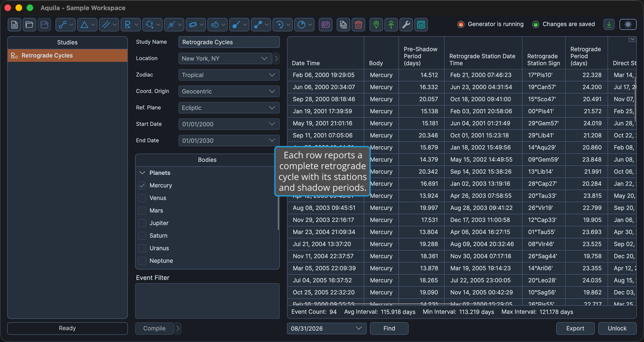Click the floppy disk save icon
Viewport: 644px width, 342px height.
coord(44,25)
